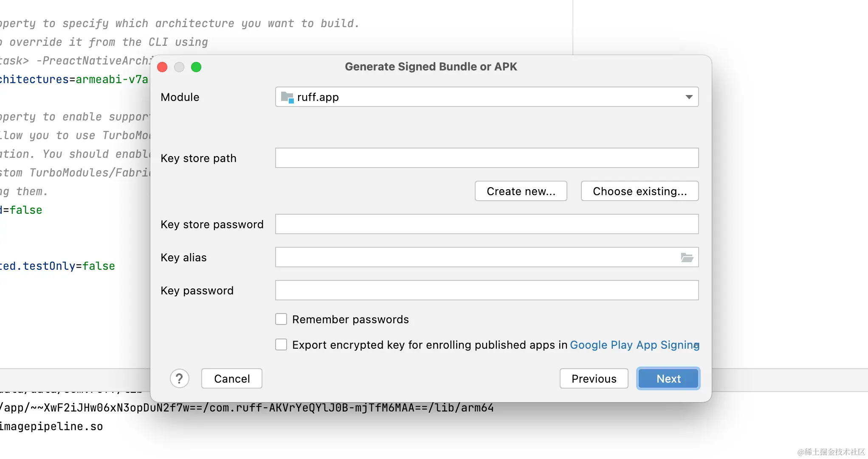Click the green zoom window button

click(196, 67)
